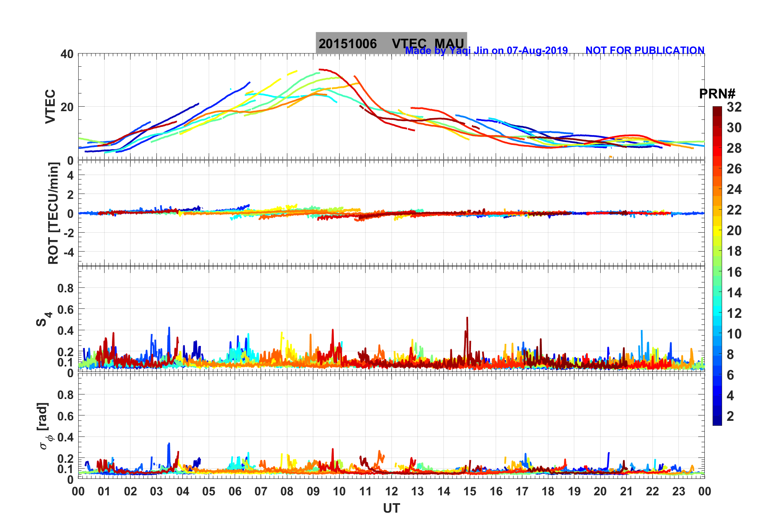Click the "VTEC" y-axis label
Viewport: 783px width, 532px height.
[50, 106]
